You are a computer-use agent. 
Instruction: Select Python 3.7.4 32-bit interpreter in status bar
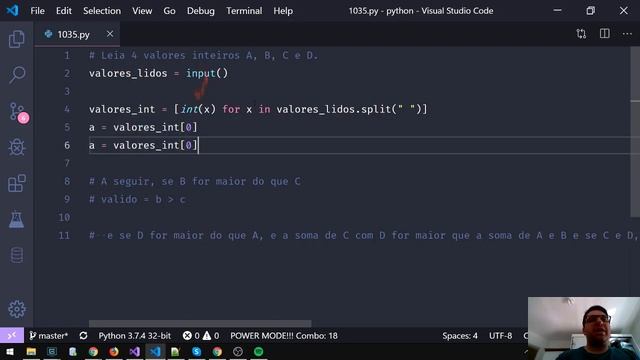click(x=134, y=336)
